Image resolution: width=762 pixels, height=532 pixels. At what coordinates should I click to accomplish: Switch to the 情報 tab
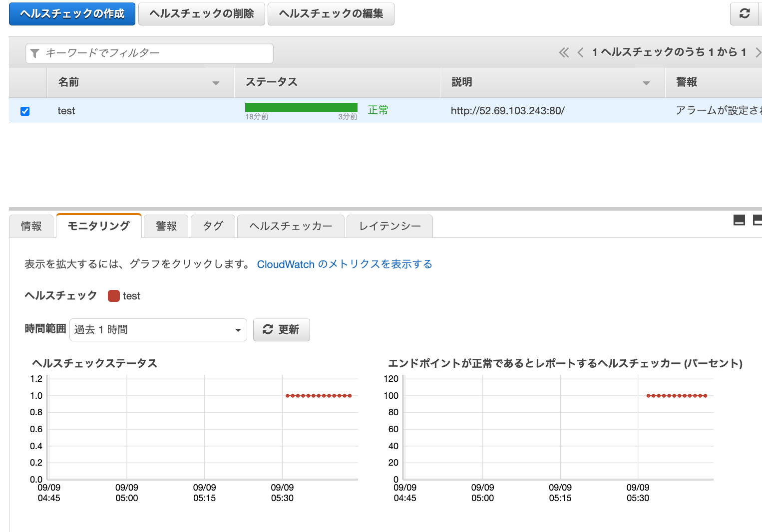tap(31, 226)
